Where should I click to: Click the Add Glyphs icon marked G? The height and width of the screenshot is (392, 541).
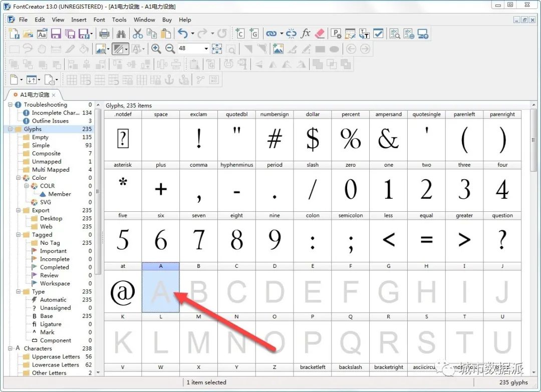pos(253,34)
